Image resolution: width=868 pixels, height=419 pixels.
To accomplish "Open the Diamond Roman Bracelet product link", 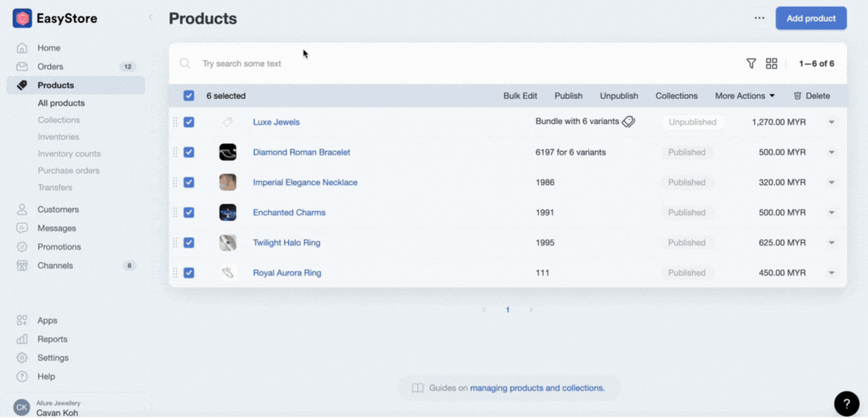I will point(302,153).
